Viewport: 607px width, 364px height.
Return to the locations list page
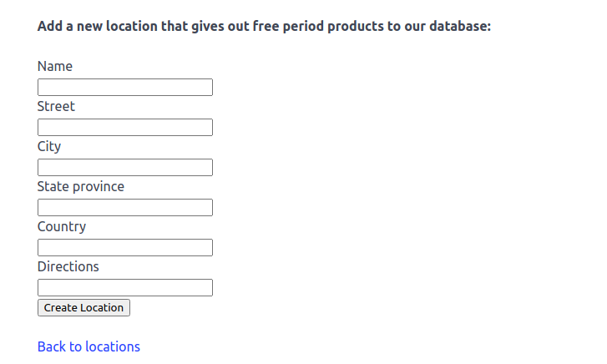[x=89, y=346]
